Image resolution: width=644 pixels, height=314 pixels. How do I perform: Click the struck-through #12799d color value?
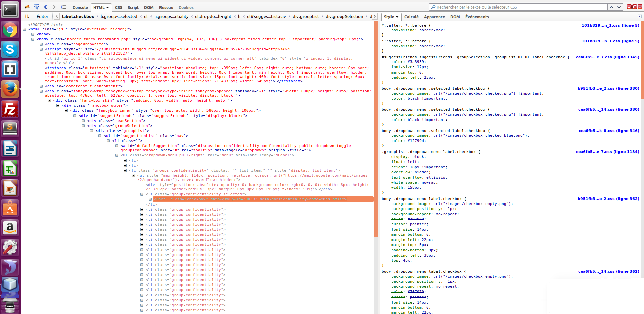(x=416, y=141)
